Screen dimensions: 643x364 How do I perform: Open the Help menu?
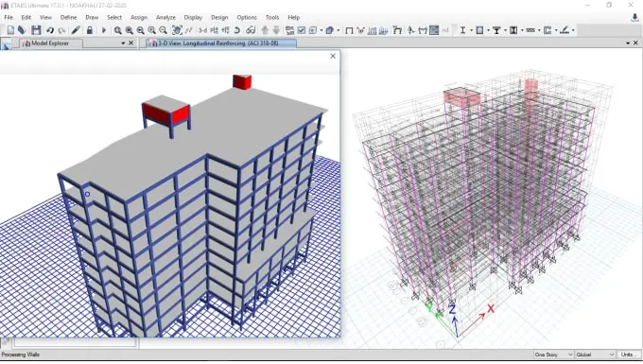point(294,17)
